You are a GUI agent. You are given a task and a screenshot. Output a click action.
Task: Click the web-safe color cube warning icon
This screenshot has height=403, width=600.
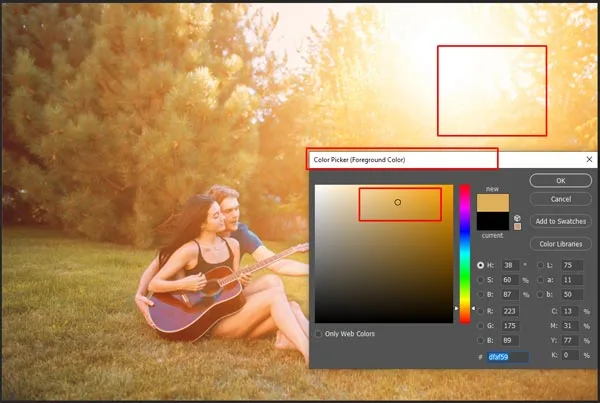coord(517,218)
